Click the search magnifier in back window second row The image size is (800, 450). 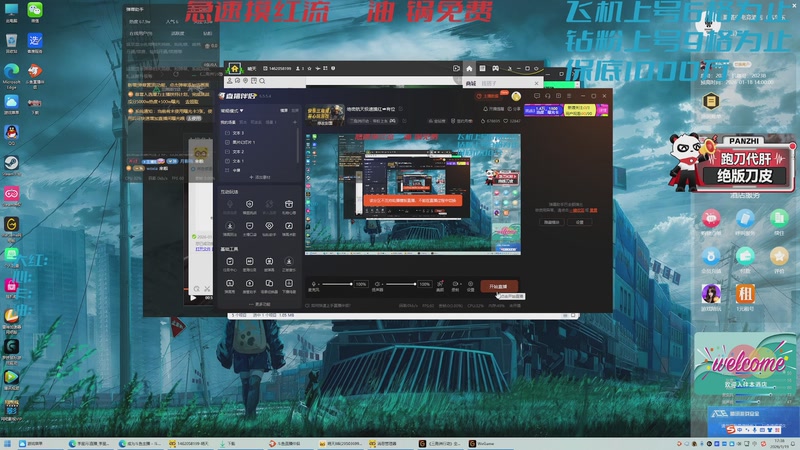coord(262,81)
